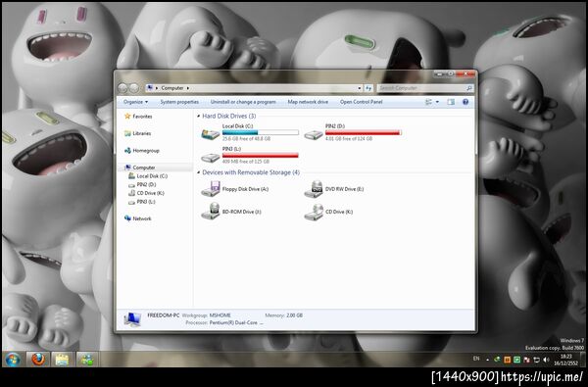This screenshot has width=588, height=387.
Task: Open Windows Explorer taskbar icon
Action: point(63,360)
